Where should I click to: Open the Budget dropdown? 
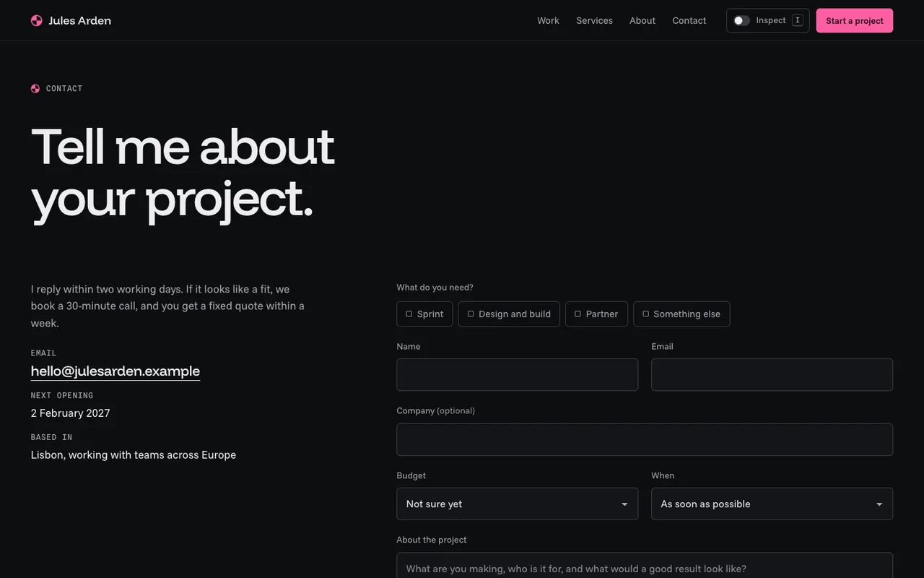click(518, 504)
